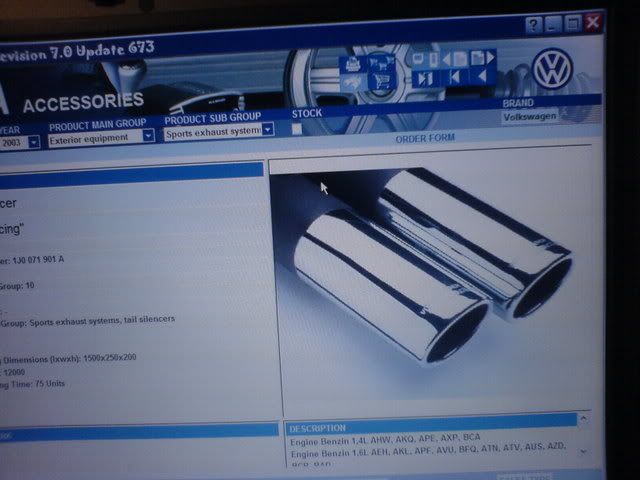Viewport: 640px width, 480px height.
Task: Select the Volkswagen brand field
Action: point(530,116)
